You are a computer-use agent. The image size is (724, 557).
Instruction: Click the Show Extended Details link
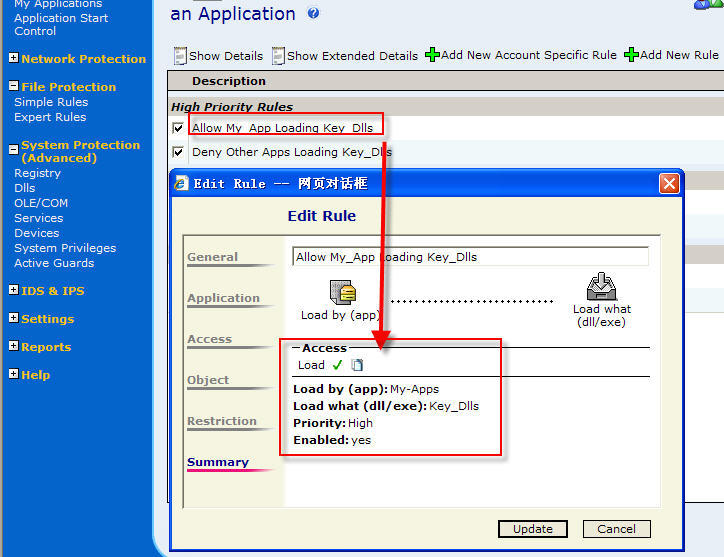click(x=352, y=56)
